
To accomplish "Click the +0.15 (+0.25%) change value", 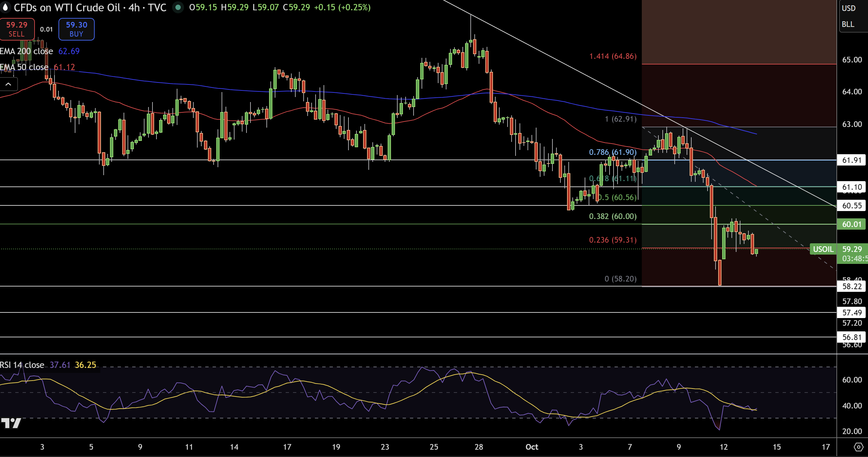I will click(342, 7).
